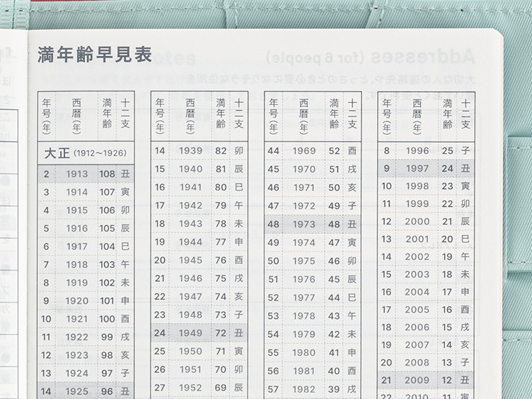
Task: Click the year 1939 at the top of the second table
Action: [x=191, y=151]
